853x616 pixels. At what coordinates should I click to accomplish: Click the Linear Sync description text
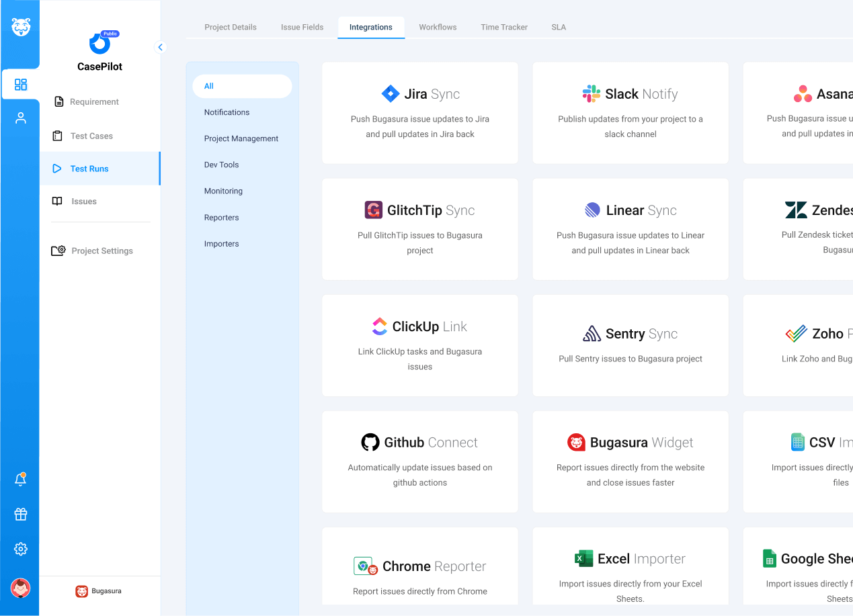point(631,243)
